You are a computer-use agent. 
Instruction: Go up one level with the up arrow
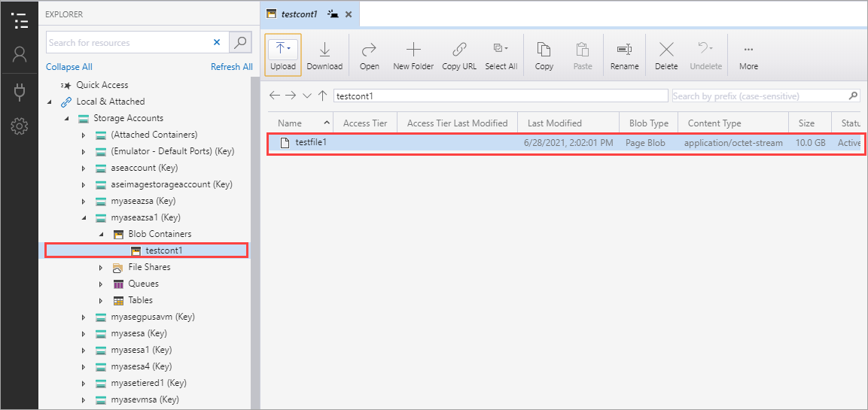click(x=323, y=96)
